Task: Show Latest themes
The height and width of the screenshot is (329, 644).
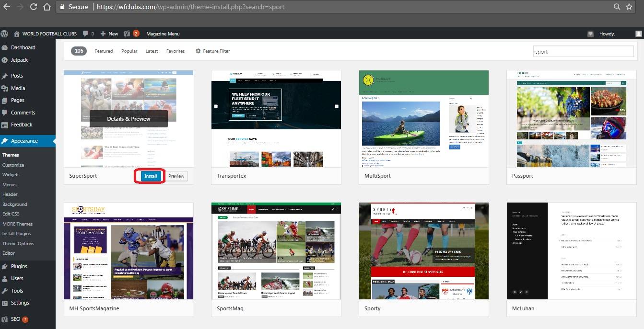Action: tap(152, 51)
